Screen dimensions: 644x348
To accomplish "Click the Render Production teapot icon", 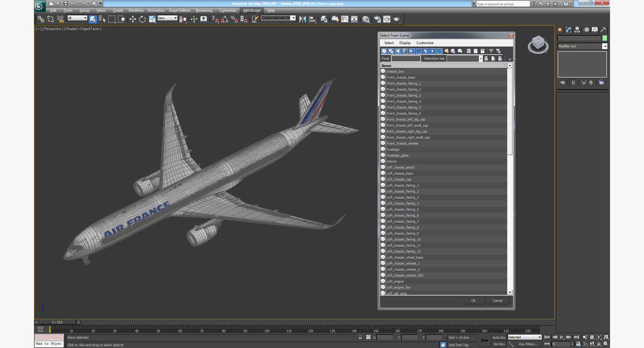I will (396, 19).
